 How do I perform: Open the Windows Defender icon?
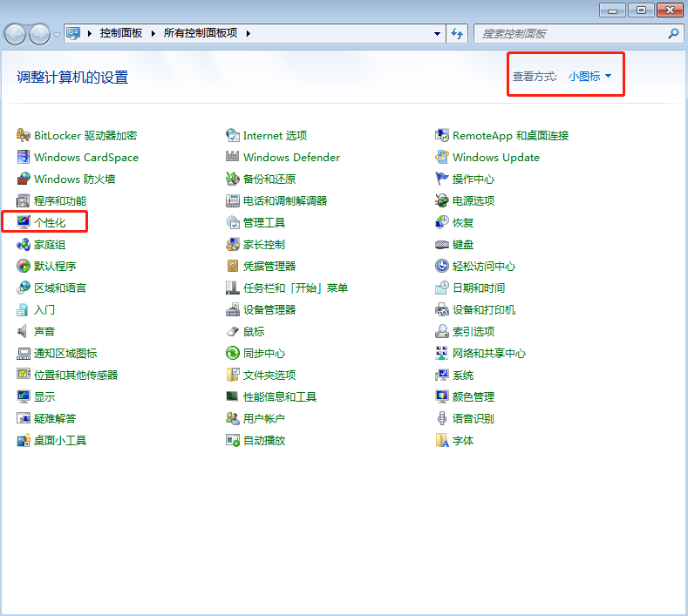pos(233,158)
